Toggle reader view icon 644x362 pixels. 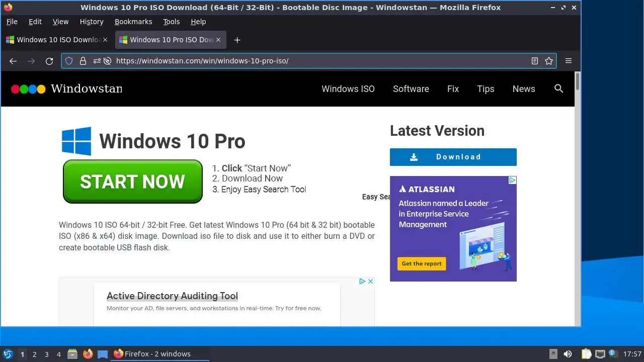point(535,61)
